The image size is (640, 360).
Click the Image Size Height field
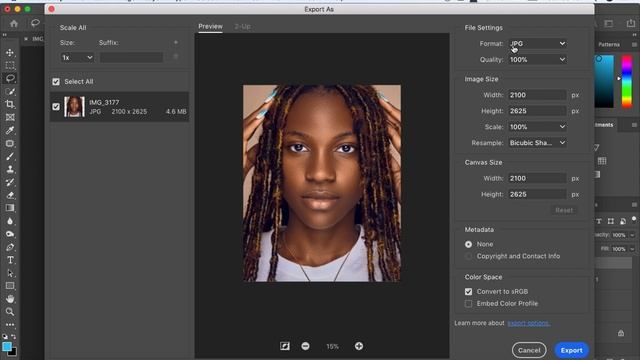point(537,111)
